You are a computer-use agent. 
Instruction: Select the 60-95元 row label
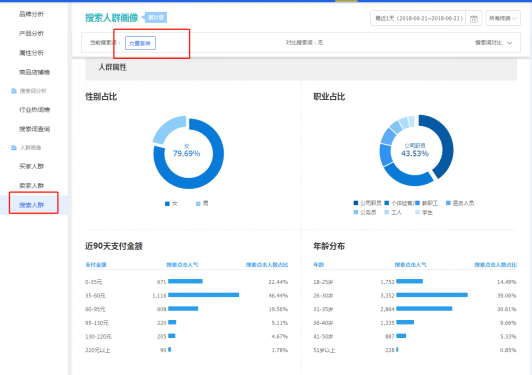[x=95, y=309]
